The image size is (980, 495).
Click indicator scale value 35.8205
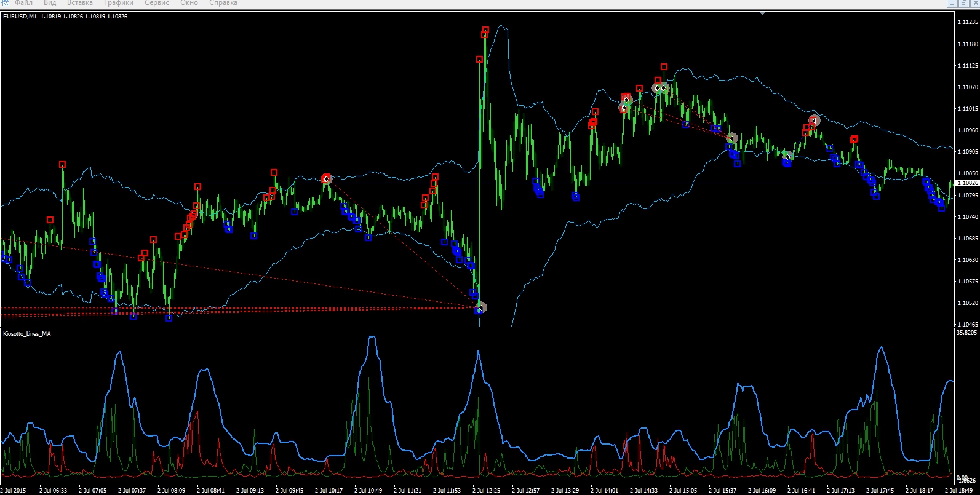[966, 333]
